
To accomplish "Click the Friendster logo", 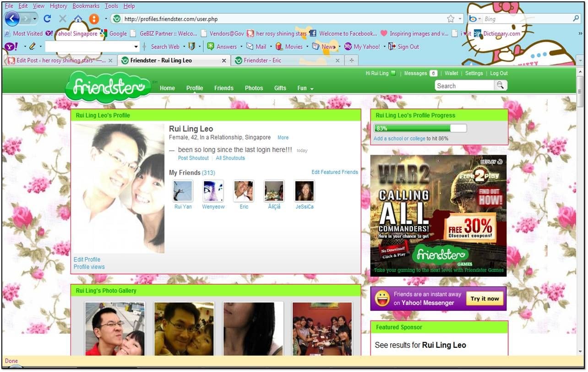I will coord(108,87).
